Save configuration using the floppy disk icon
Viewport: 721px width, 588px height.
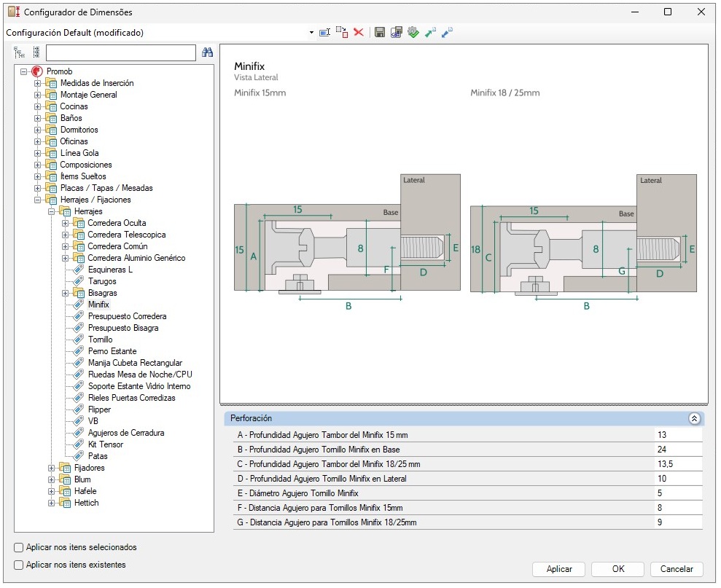pos(380,32)
